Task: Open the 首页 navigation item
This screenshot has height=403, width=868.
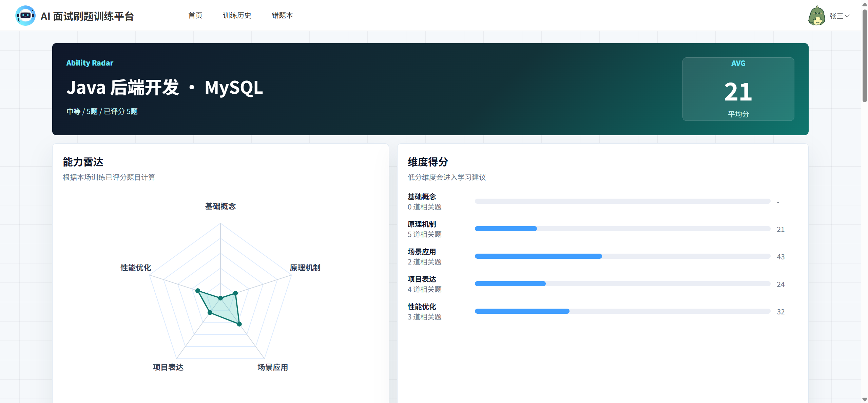Action: [195, 16]
